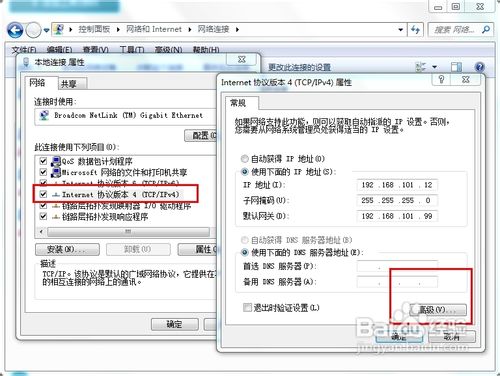Click Microsoft file and printer sharing icon
The height and width of the screenshot is (376, 500).
55,172
